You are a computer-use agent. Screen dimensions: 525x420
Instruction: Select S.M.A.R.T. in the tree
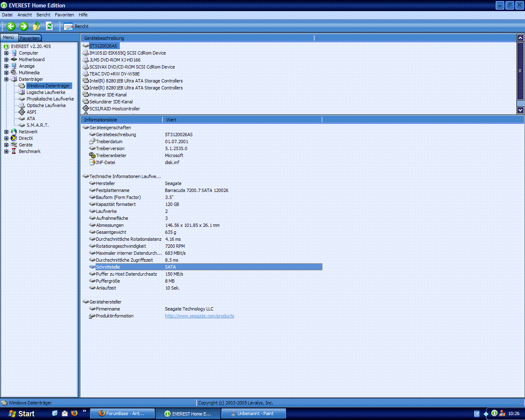[x=38, y=125]
